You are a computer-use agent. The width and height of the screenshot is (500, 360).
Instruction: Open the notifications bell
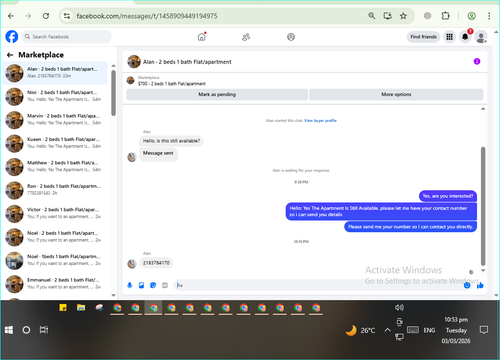click(465, 37)
